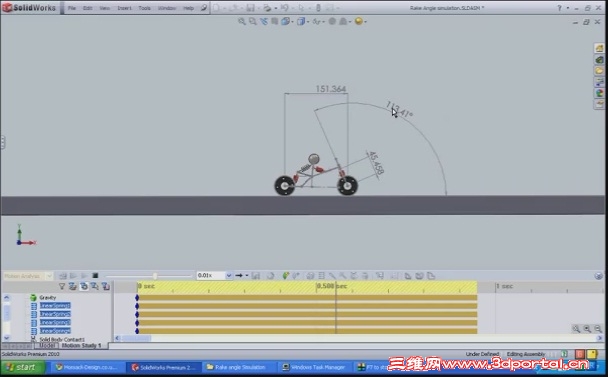Click the Print icon in top toolbar
The image size is (608, 377).
coord(267,8)
